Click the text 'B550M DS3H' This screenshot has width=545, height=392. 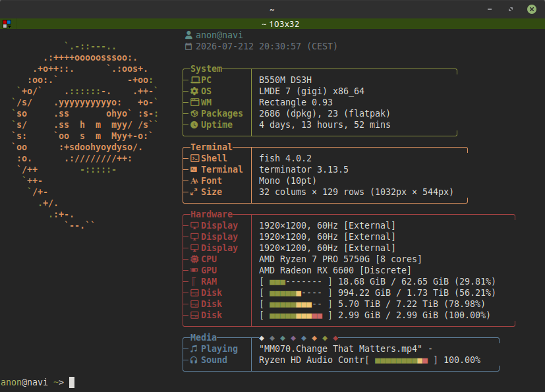285,80
